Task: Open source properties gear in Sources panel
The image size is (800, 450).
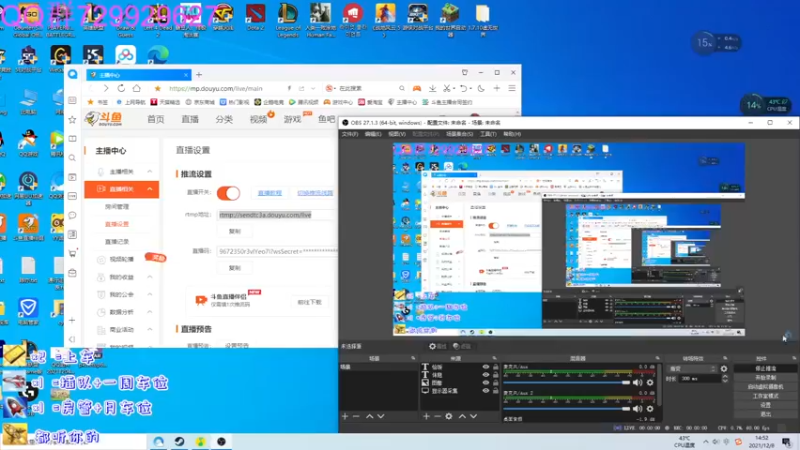Action: [x=448, y=416]
